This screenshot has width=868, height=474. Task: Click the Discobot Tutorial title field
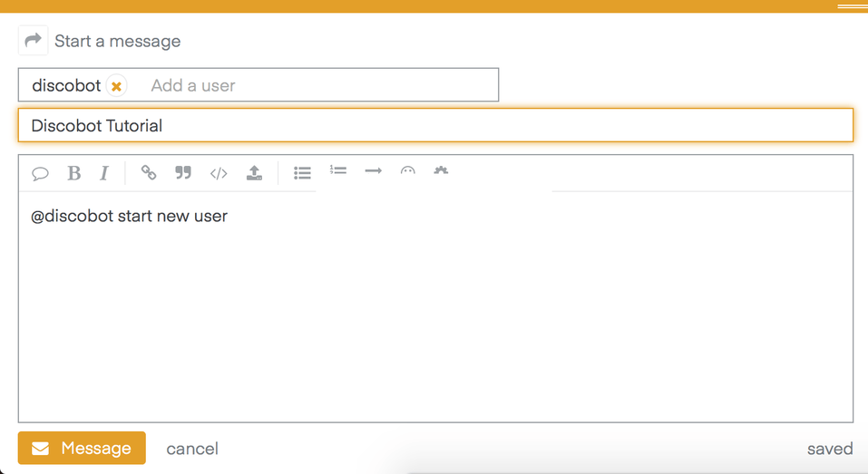[435, 126]
